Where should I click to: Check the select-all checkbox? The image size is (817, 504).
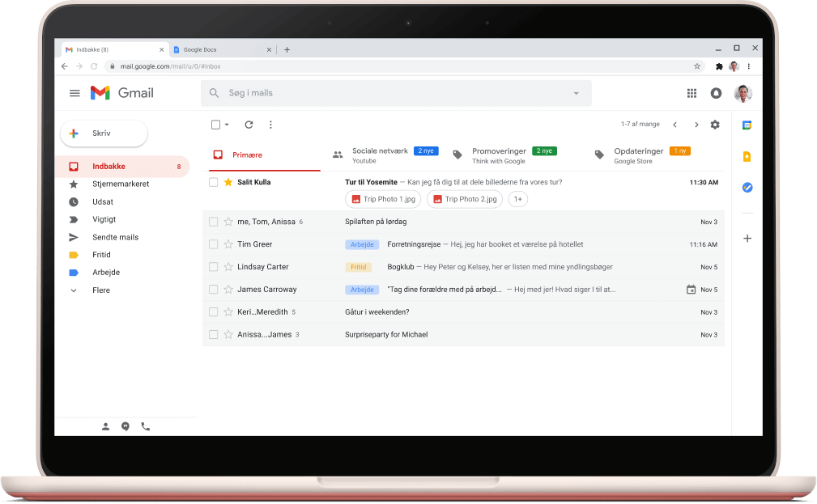point(215,125)
